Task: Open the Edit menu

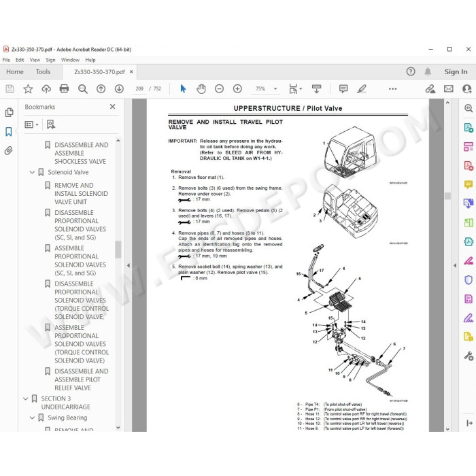Action: tap(20, 60)
